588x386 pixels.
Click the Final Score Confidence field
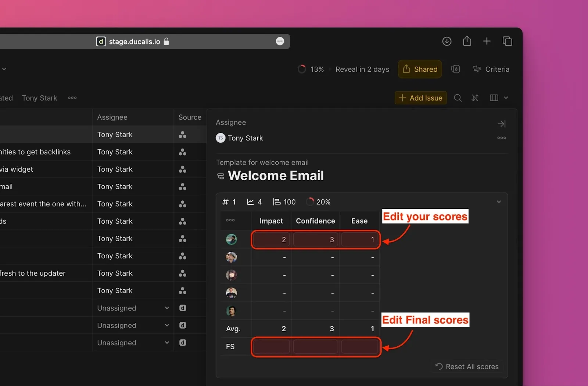coord(315,347)
